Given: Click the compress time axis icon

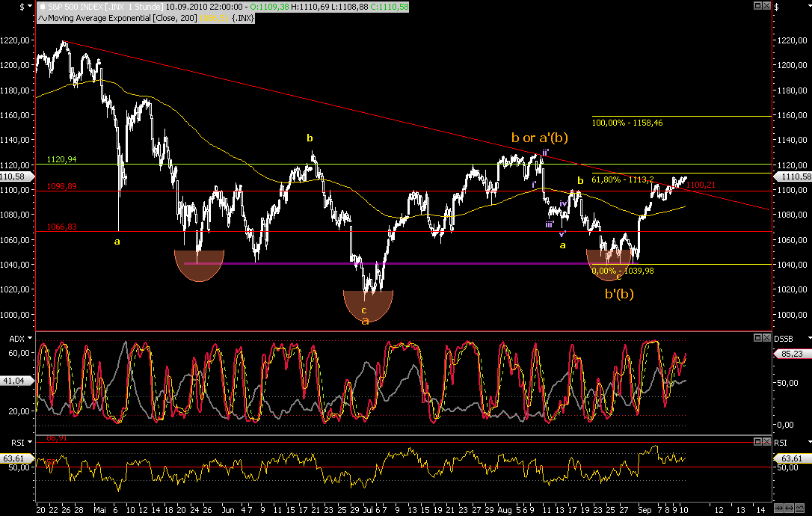Looking at the screenshot, I should [778, 509].
